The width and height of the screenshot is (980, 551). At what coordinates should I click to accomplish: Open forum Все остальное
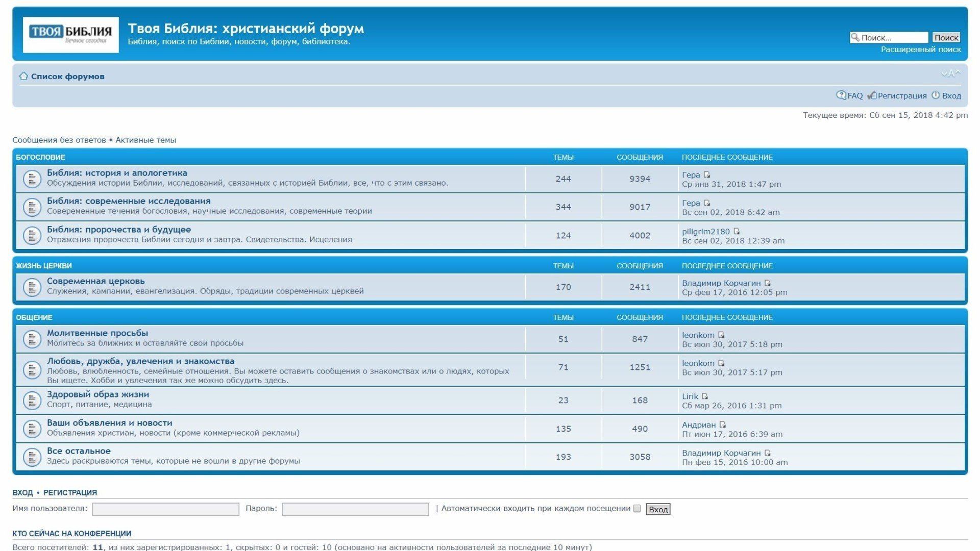pyautogui.click(x=79, y=451)
